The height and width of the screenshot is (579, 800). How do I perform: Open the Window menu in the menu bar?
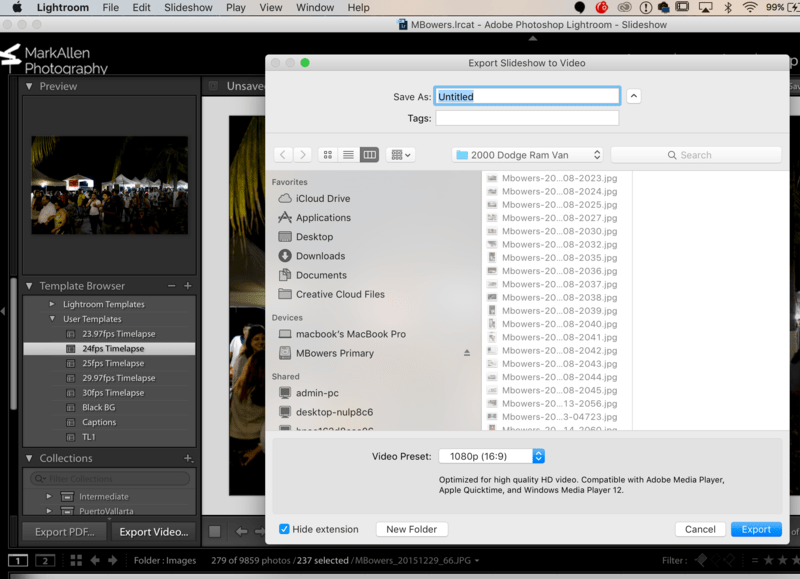point(315,7)
